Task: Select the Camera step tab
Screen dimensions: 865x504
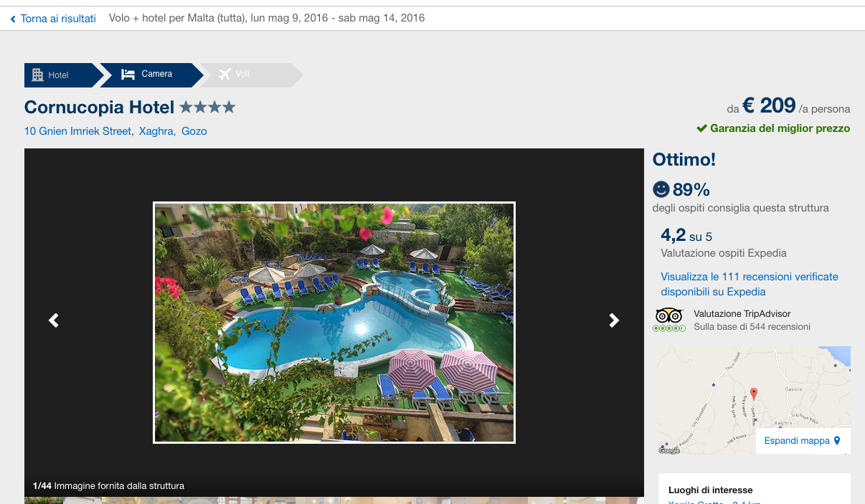Action: [151, 75]
